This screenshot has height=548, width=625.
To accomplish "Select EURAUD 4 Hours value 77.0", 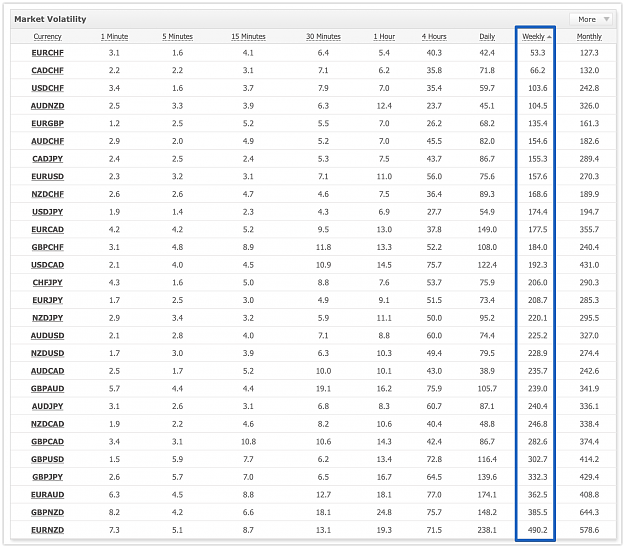I will [x=434, y=495].
